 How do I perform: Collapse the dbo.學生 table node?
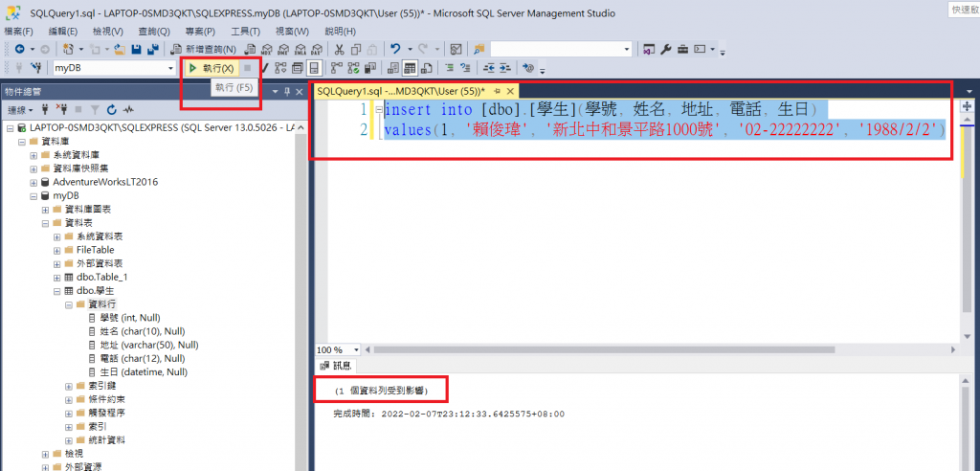point(56,291)
